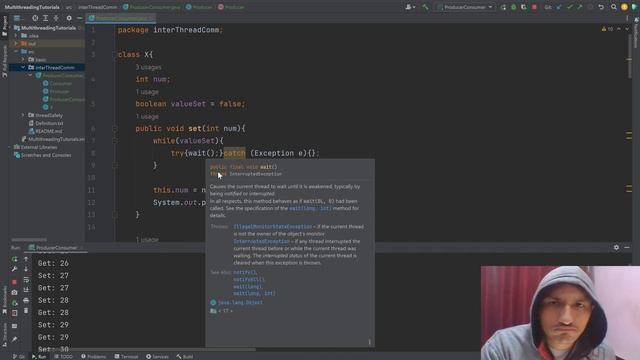The width and height of the screenshot is (640, 360).
Task: Stop process with red square in Run panel
Action: 14,282
